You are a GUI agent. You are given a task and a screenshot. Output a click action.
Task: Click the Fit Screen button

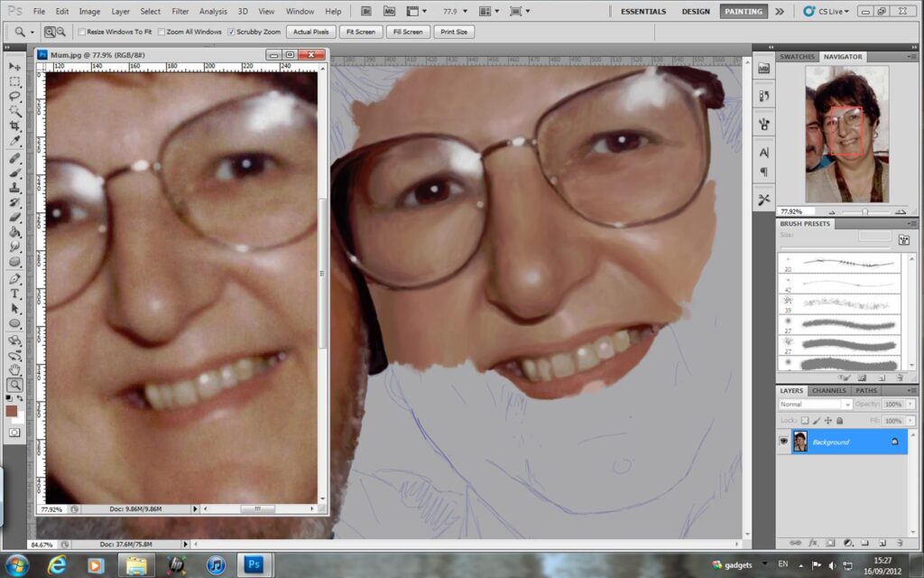360,32
